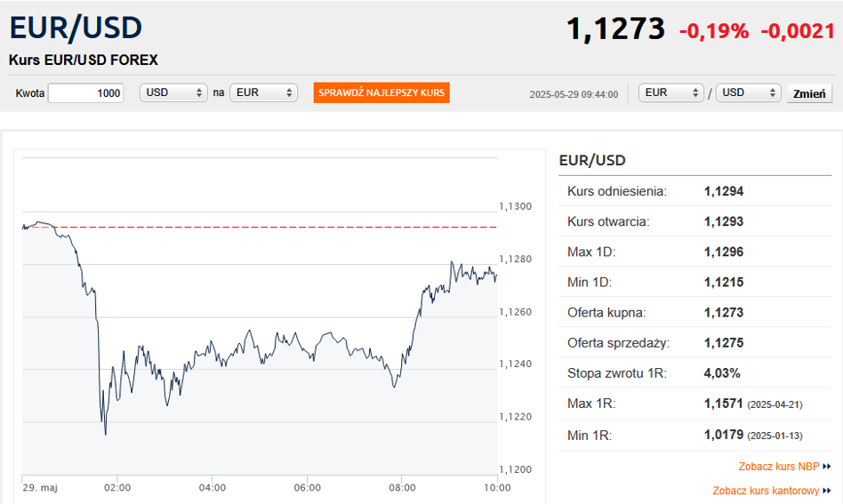Click the red -0,19% change indicator
Screen dimensions: 843x504
click(x=714, y=31)
